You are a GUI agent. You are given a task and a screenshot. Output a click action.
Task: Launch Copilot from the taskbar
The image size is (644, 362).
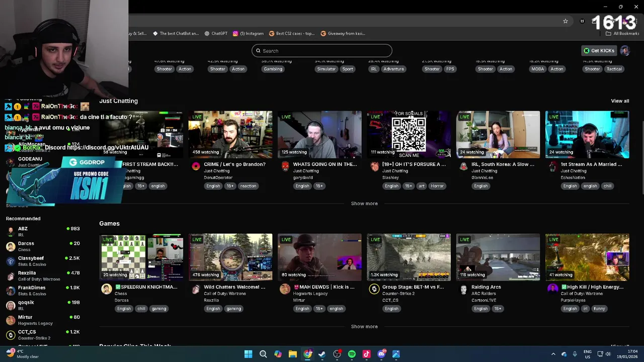click(278, 354)
